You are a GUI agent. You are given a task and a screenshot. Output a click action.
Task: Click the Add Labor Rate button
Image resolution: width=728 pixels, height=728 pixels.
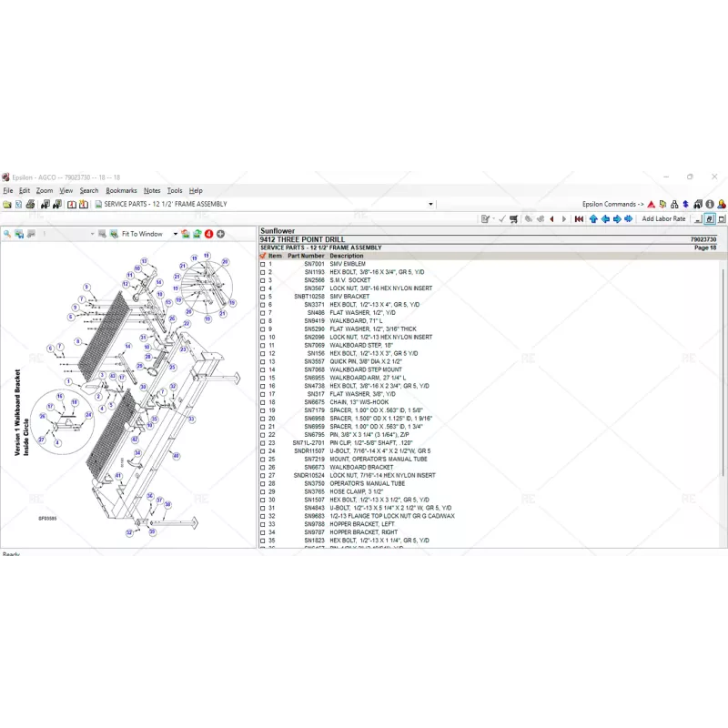(x=663, y=219)
